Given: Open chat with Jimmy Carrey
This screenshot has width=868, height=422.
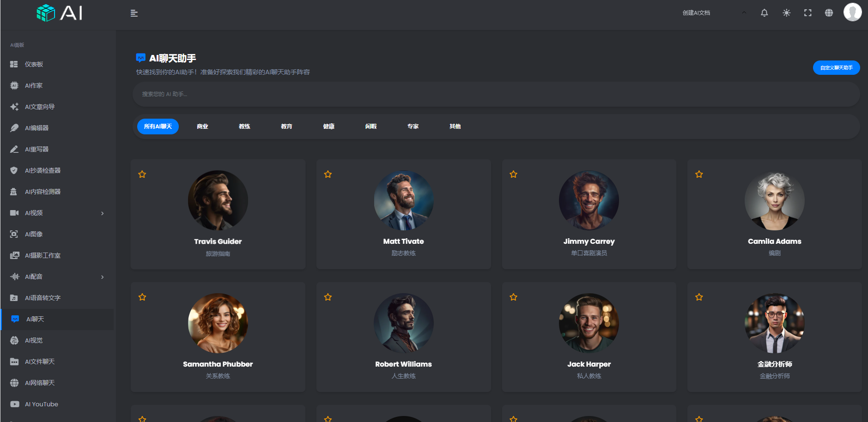Looking at the screenshot, I should [x=589, y=214].
